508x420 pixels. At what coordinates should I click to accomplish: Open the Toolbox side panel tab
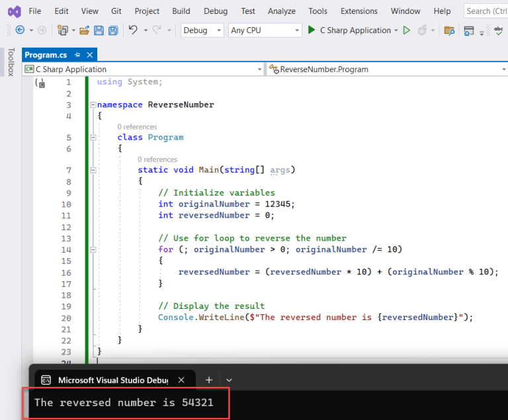click(11, 62)
